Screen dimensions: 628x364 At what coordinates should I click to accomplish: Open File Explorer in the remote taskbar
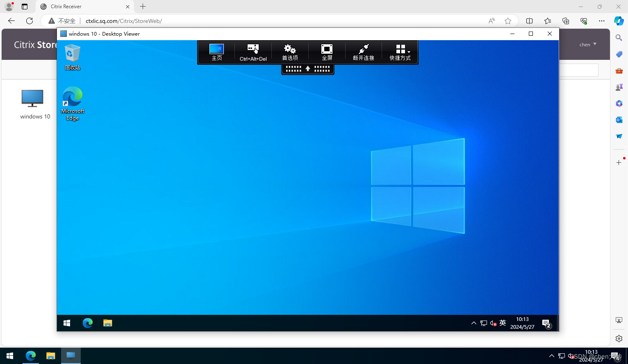click(x=107, y=323)
